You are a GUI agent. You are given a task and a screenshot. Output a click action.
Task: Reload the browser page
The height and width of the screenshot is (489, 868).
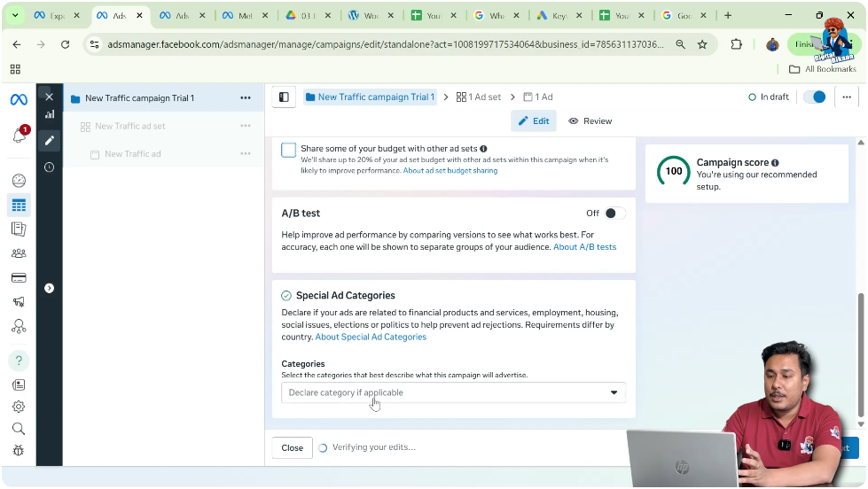[x=66, y=44]
